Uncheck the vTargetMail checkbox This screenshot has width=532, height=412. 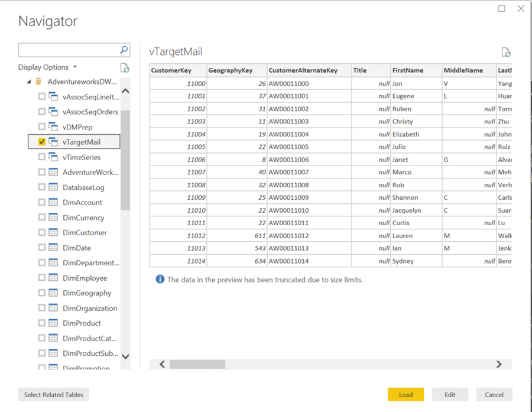tap(42, 142)
